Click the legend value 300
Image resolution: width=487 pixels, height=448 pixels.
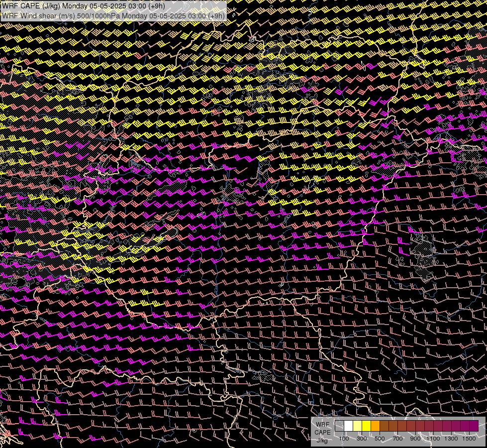pyautogui.click(x=362, y=439)
